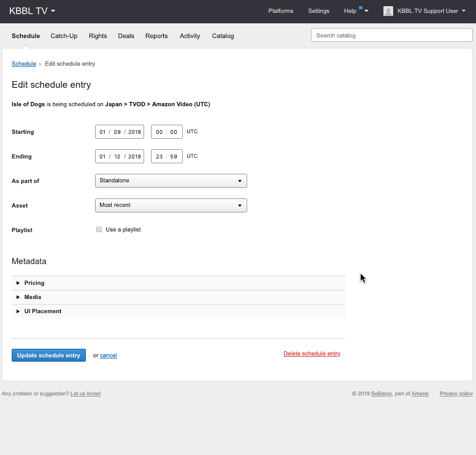476x455 pixels.
Task: Go to the Rights tab
Action: (98, 36)
